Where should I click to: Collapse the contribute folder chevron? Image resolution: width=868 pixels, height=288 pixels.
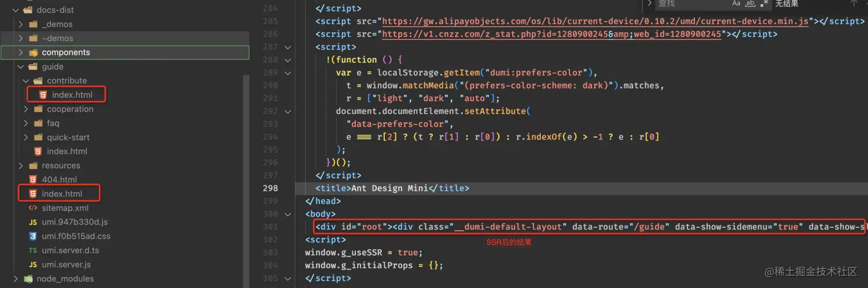[26, 80]
